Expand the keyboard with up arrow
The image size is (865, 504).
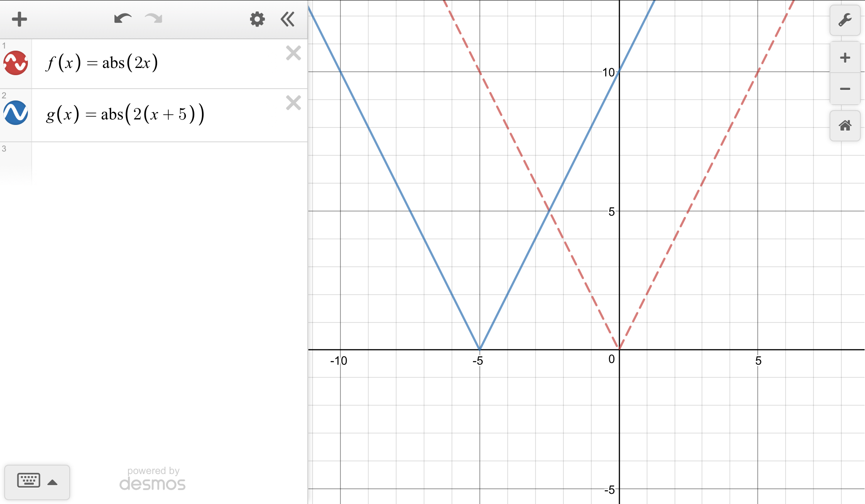(52, 482)
